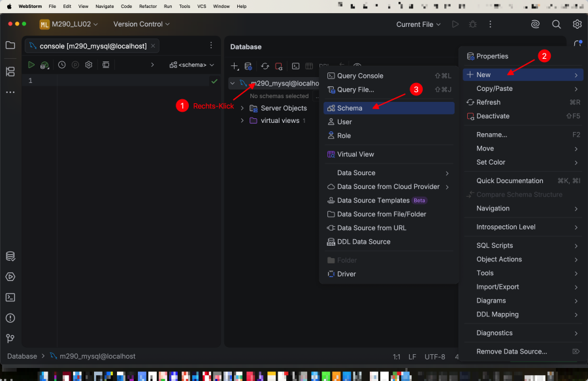Open the table editor grid icon
Image resolution: width=588 pixels, height=381 pixels.
pos(309,67)
